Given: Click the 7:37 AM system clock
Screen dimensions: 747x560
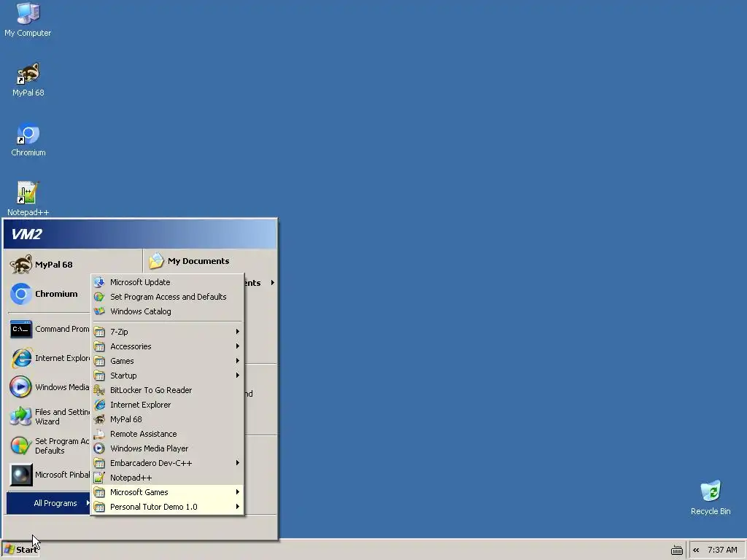Looking at the screenshot, I should pyautogui.click(x=722, y=550).
